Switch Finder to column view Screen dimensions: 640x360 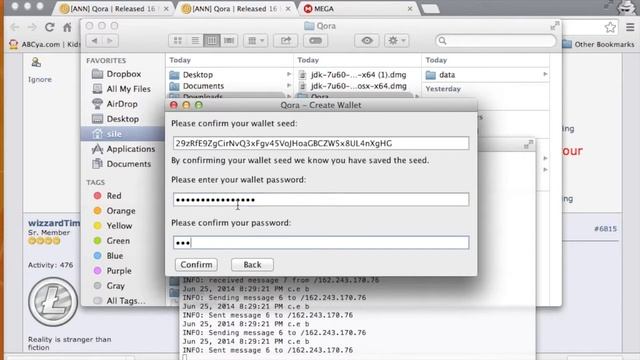pos(212,40)
